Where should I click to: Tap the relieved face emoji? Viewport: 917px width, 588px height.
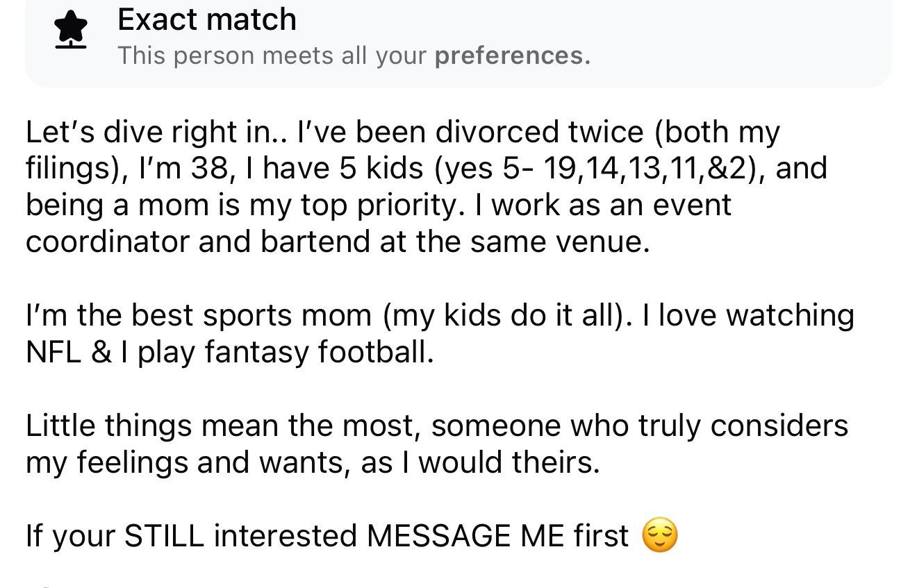pos(659,535)
